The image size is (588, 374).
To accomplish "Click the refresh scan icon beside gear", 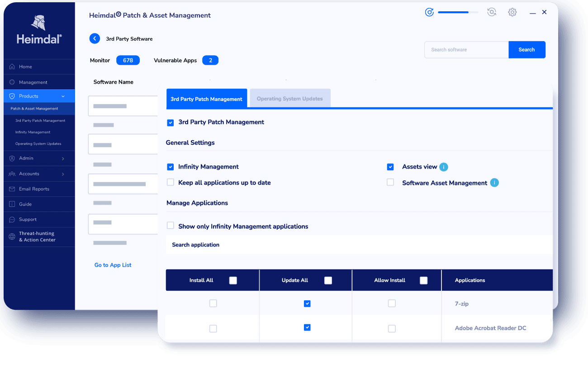I will 492,12.
